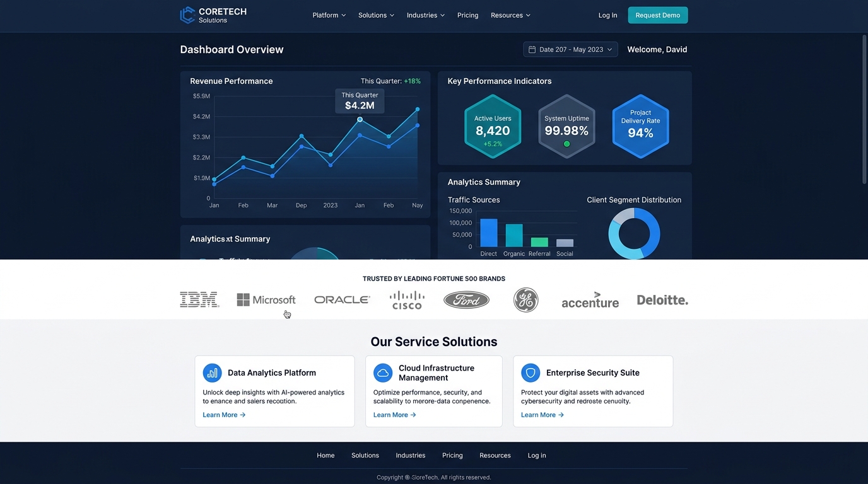Click Pricing in the footer
868x484 pixels.
pyautogui.click(x=452, y=455)
